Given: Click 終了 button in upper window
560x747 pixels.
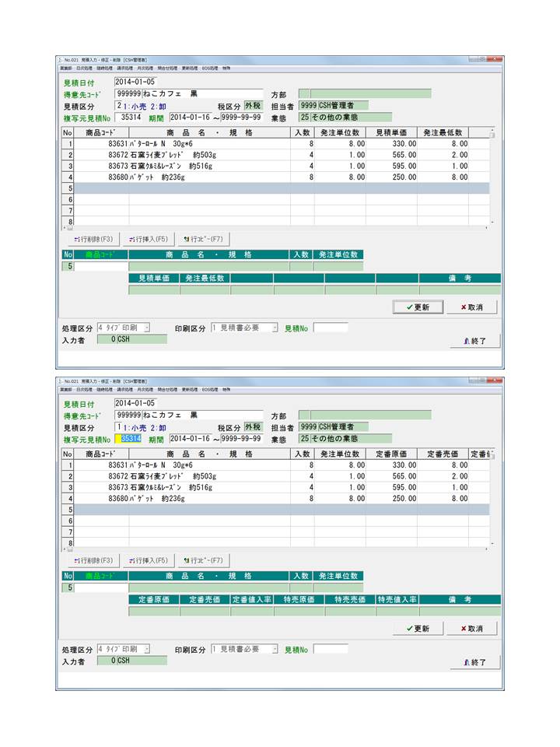Looking at the screenshot, I should pyautogui.click(x=474, y=341).
